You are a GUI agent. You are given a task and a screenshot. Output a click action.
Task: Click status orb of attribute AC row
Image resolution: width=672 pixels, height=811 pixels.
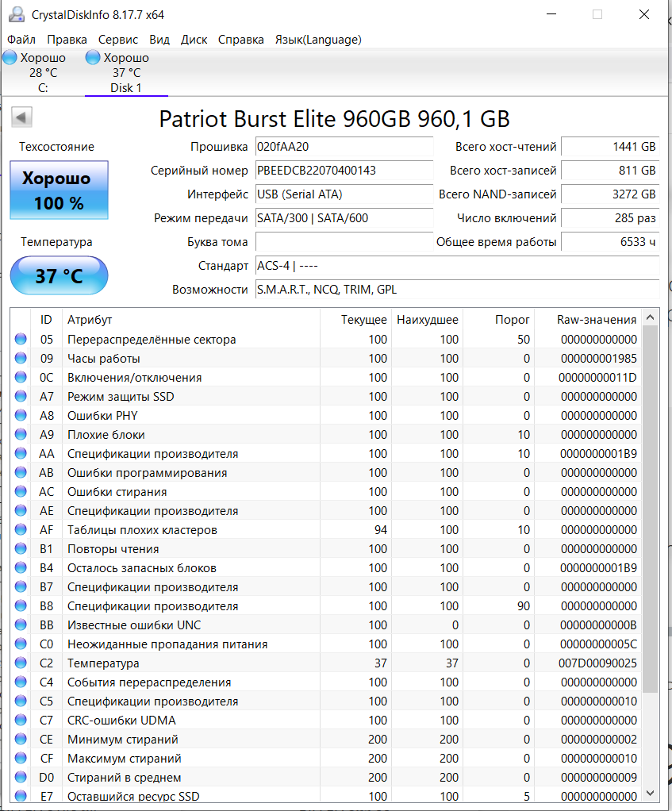coord(21,491)
